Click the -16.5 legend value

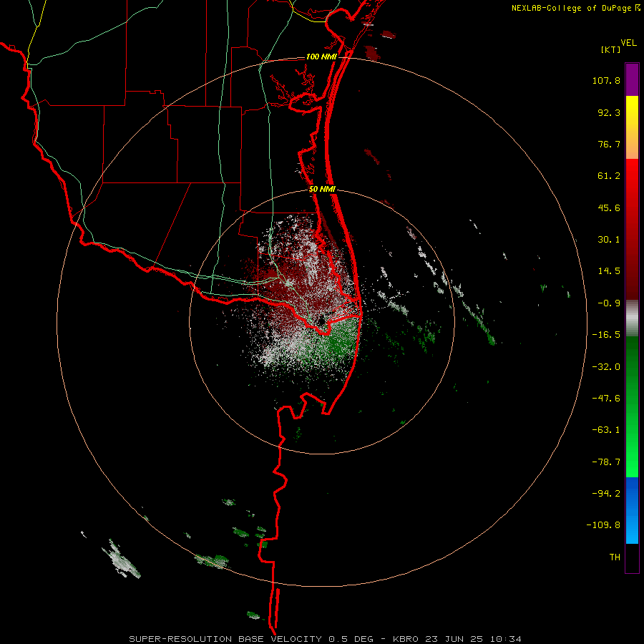[x=606, y=335]
